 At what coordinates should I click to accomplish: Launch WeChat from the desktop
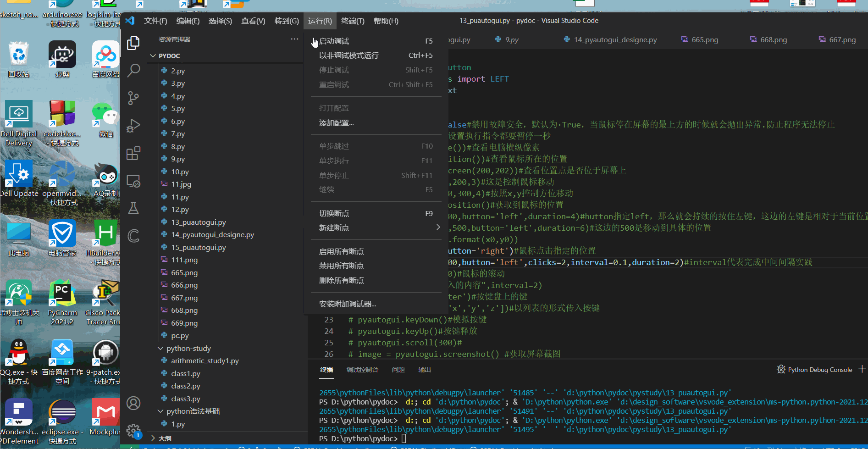pos(106,119)
